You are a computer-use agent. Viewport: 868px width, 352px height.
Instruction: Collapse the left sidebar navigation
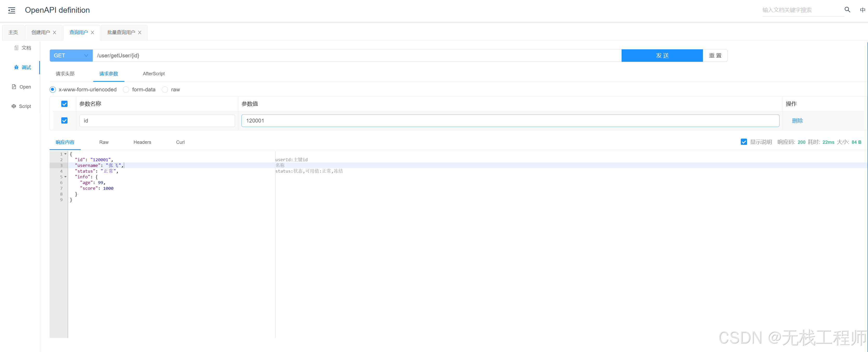tap(11, 10)
